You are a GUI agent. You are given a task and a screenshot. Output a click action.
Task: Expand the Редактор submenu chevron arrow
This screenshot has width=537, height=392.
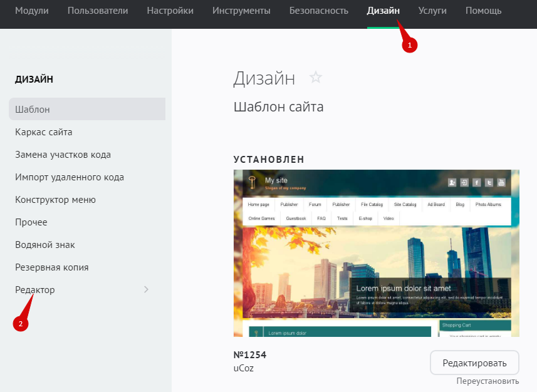(x=146, y=289)
